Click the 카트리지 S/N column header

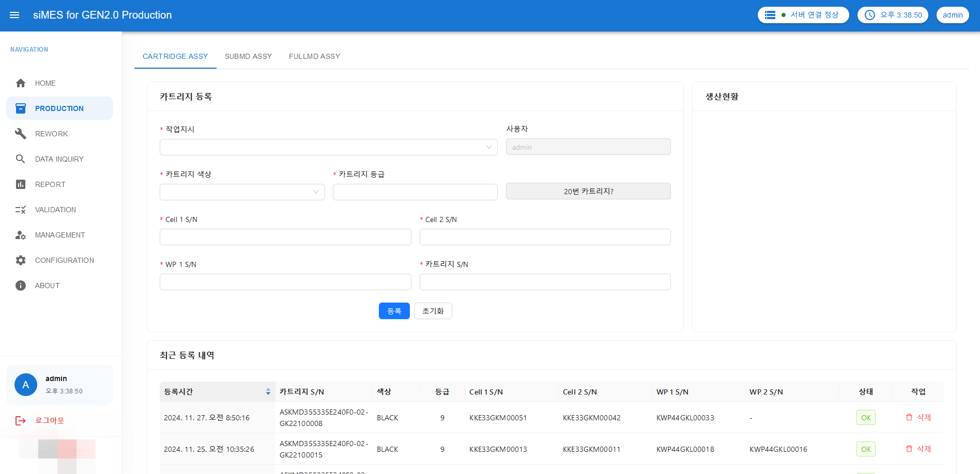pyautogui.click(x=324, y=392)
